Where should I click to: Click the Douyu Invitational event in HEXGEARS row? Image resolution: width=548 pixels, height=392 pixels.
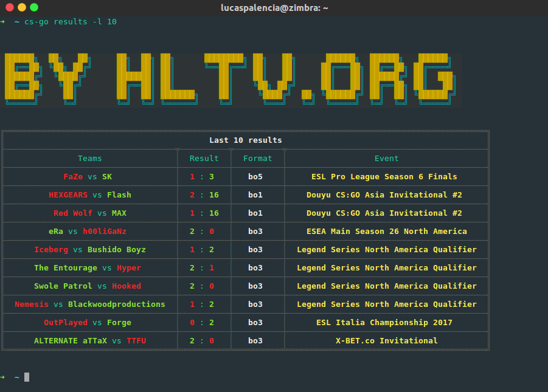point(384,194)
